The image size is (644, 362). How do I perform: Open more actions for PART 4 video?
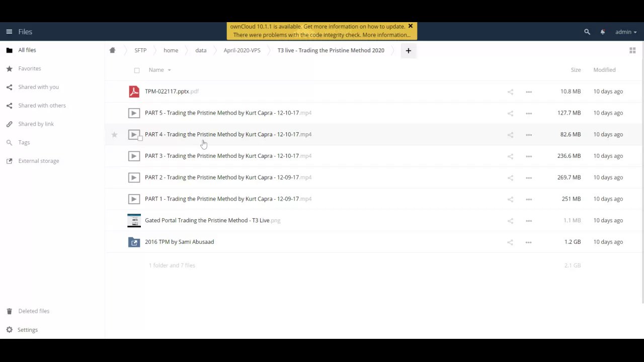529,135
